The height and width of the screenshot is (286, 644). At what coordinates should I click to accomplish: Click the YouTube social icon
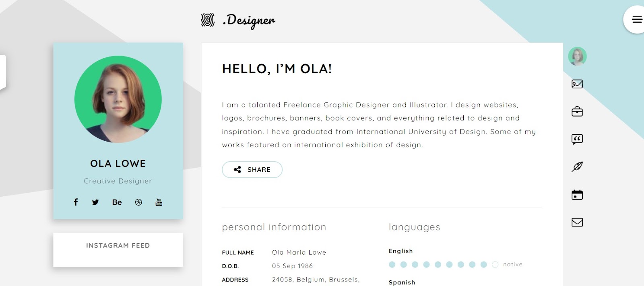(x=159, y=202)
